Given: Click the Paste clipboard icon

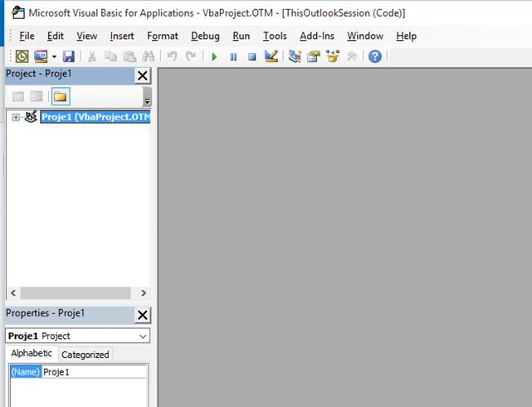Looking at the screenshot, I should [x=129, y=56].
